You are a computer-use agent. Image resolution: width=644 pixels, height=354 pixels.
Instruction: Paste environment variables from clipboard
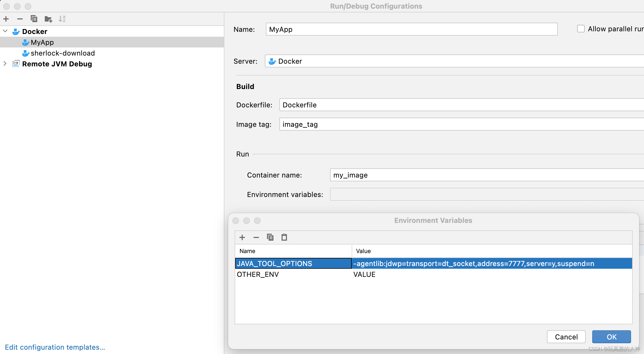284,237
